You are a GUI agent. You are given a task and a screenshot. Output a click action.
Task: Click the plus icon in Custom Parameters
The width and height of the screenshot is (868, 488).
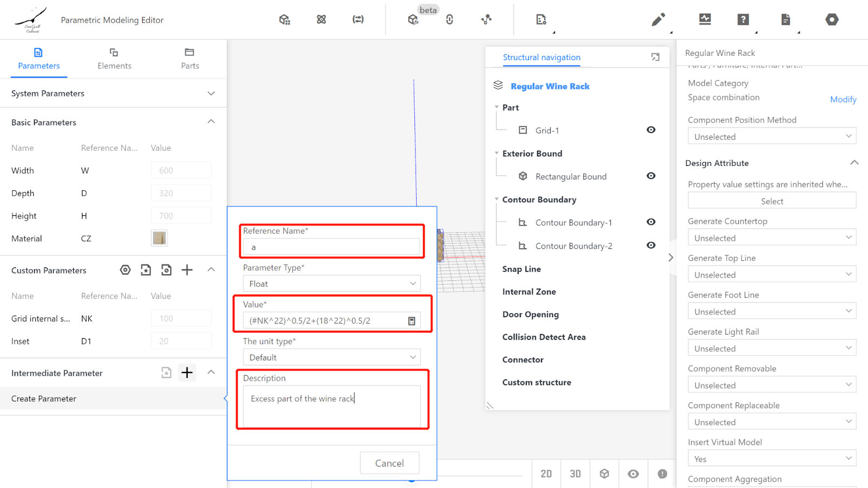(x=187, y=270)
